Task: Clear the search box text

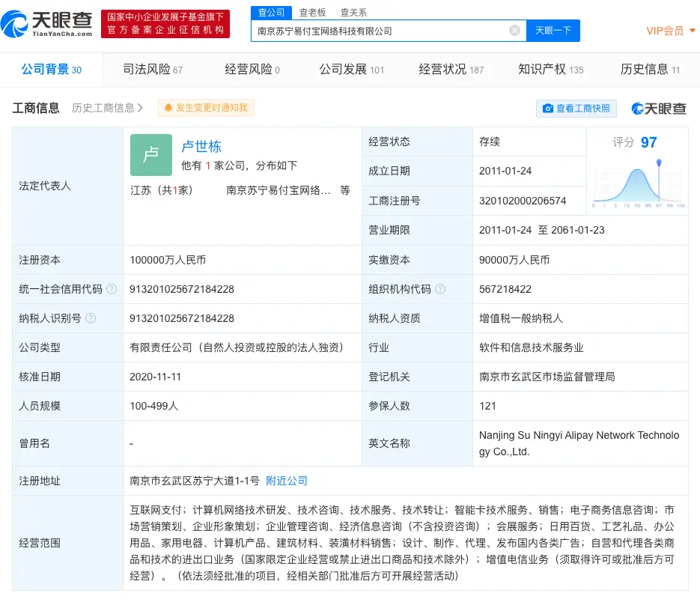Action: (514, 31)
